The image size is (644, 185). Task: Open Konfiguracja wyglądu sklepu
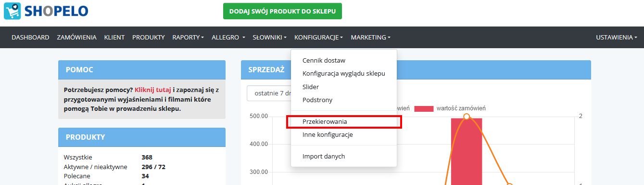point(344,74)
